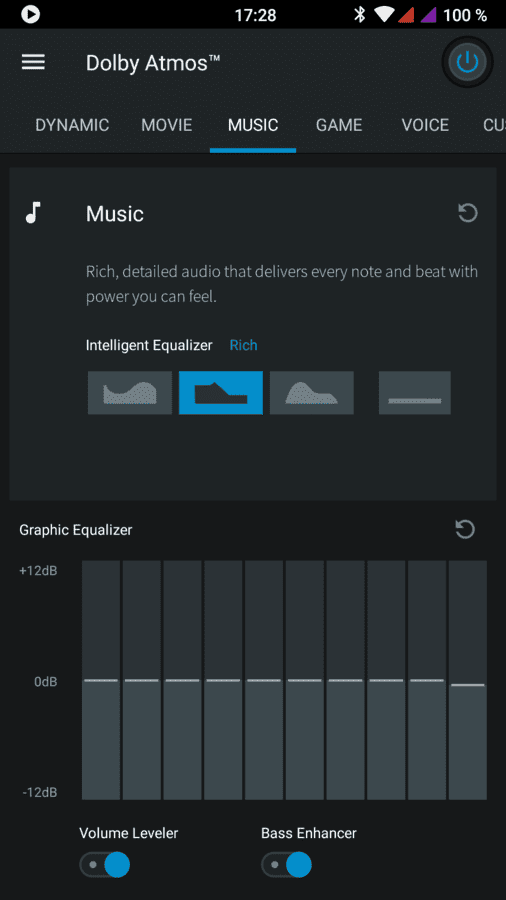The height and width of the screenshot is (900, 506).
Task: Tap the media play notification icon
Action: pyautogui.click(x=30, y=14)
